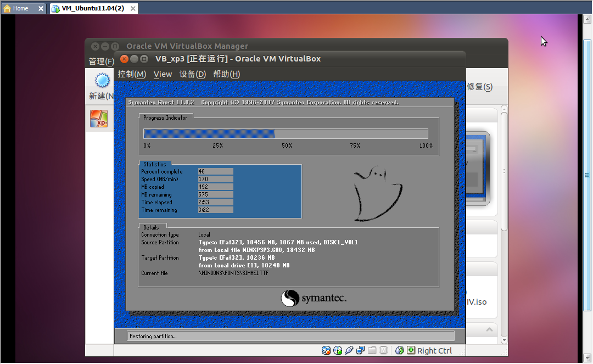Click the Symantec logo
This screenshot has width=593, height=364.
314,298
